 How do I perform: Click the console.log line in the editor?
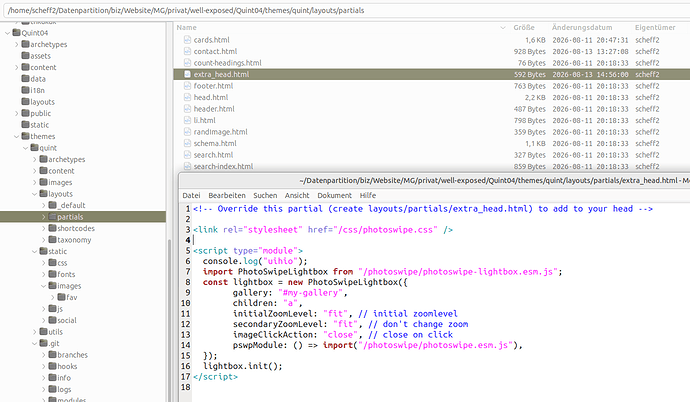coord(255,261)
